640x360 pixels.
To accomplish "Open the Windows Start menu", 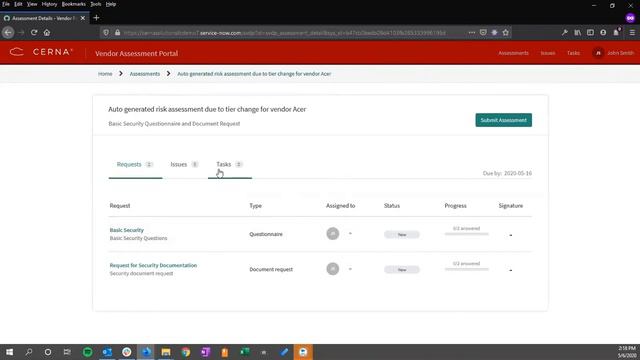I will pos(9,352).
